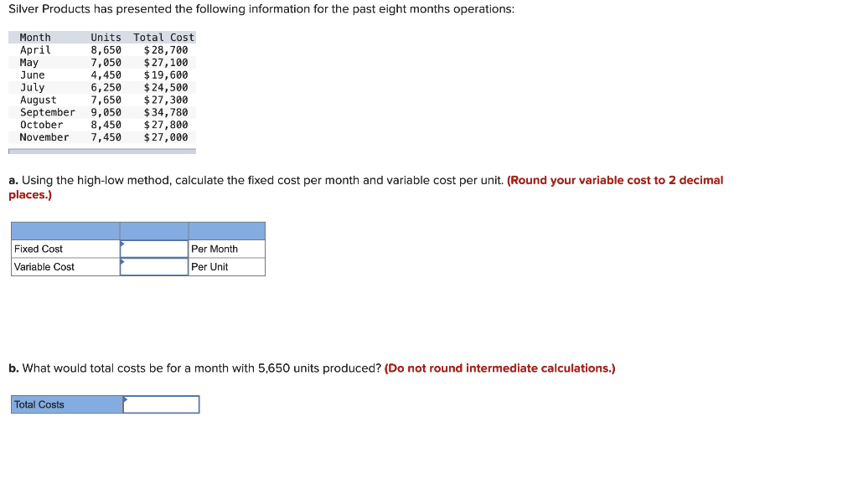Click the horizontal scrollbar below the table
This screenshot has width=858, height=504.
(x=101, y=149)
